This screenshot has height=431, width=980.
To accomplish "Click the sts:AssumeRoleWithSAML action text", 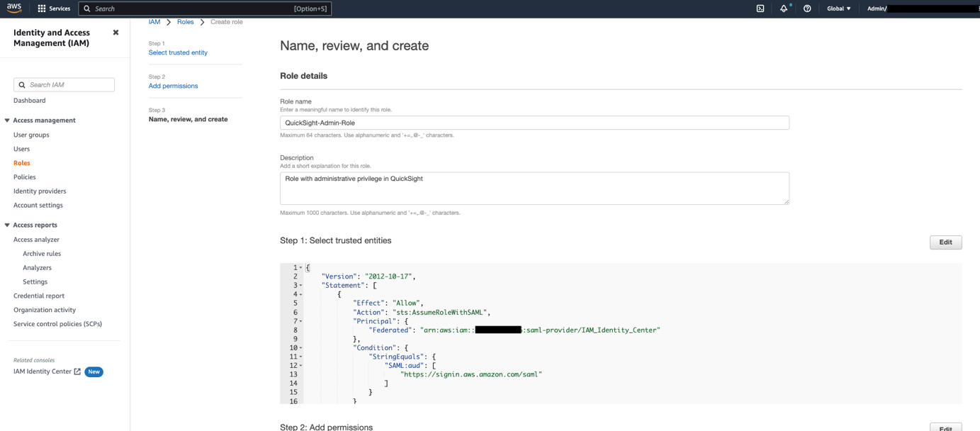I will (x=440, y=312).
